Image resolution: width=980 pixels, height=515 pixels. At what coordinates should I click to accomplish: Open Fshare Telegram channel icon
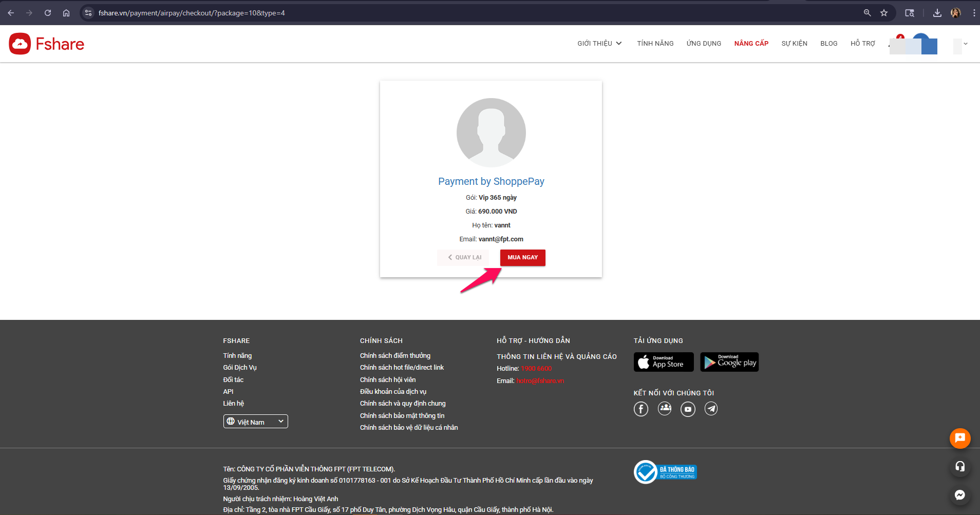coord(711,409)
